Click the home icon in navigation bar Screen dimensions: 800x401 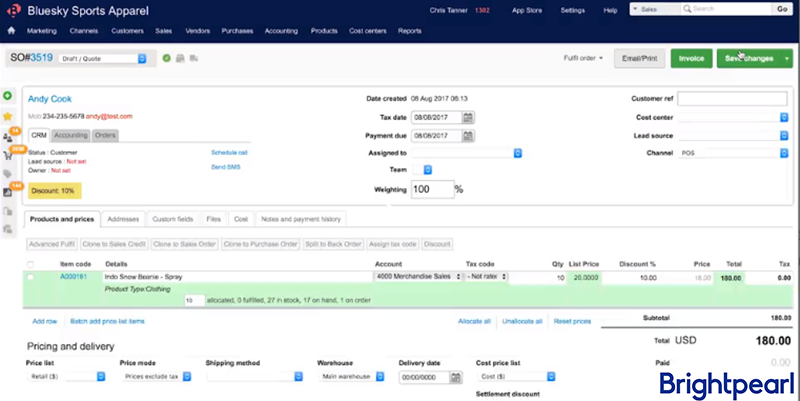pyautogui.click(x=11, y=31)
